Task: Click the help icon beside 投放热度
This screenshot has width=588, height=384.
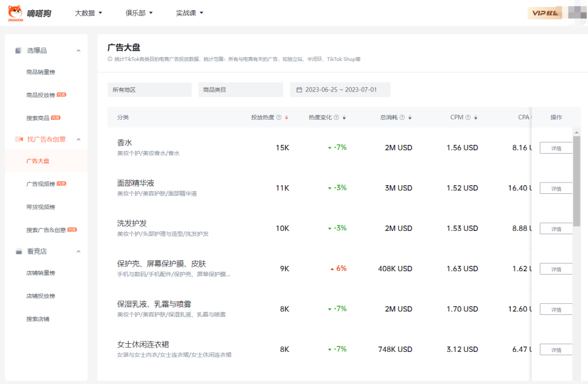Action: [279, 118]
